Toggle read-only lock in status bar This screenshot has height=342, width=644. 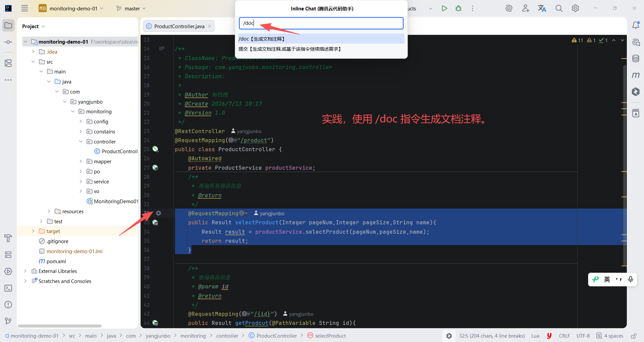(x=634, y=336)
